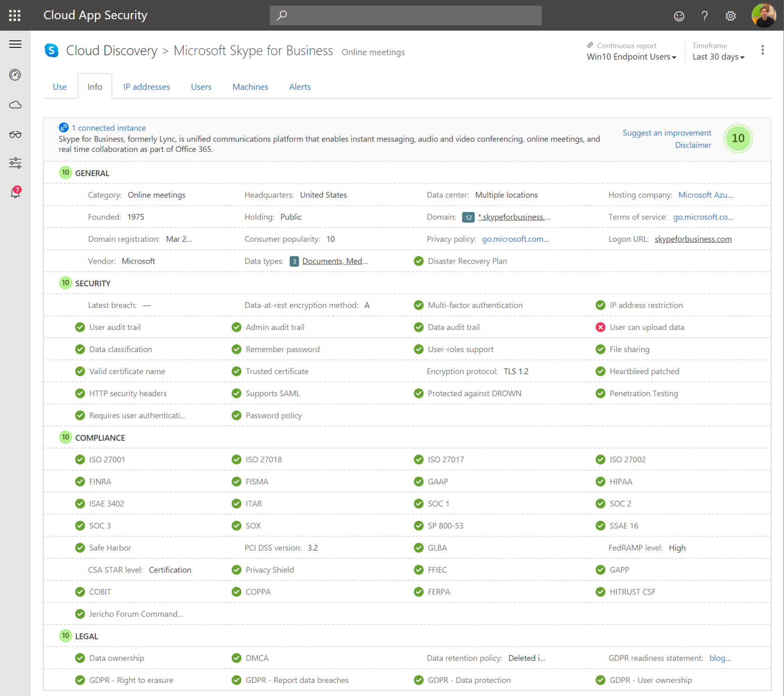784x696 pixels.
Task: Open the dashboard from the left sidebar
Action: (x=15, y=74)
